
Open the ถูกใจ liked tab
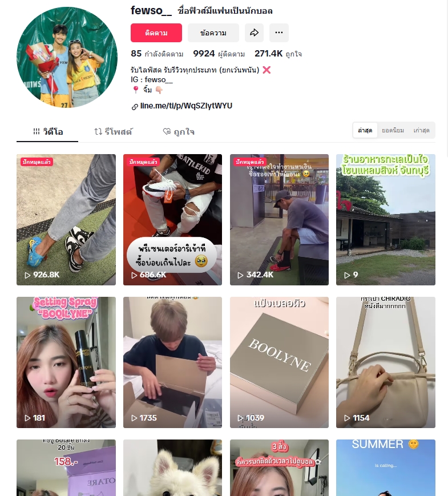click(179, 132)
